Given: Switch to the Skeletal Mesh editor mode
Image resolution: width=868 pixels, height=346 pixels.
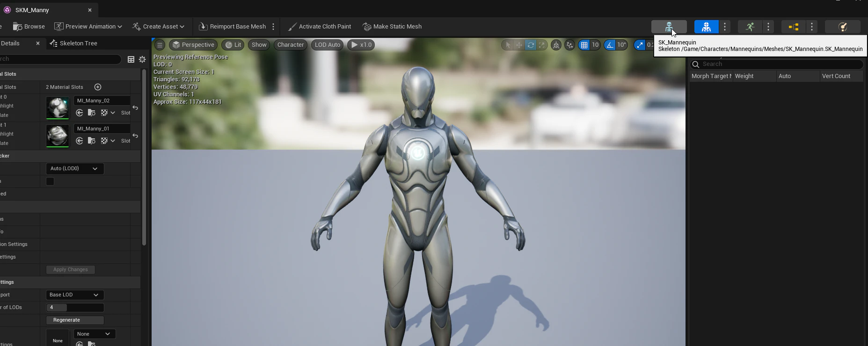Looking at the screenshot, I should point(706,27).
